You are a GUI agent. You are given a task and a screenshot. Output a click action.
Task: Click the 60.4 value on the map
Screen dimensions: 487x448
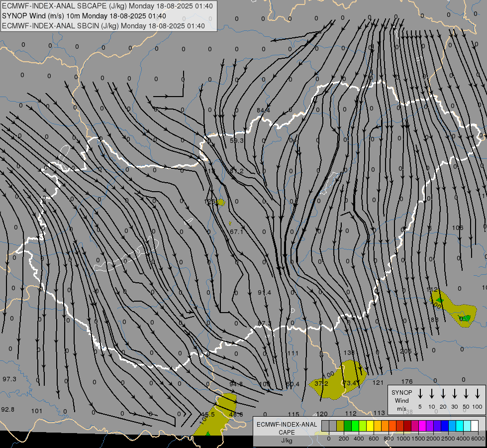(x=292, y=384)
